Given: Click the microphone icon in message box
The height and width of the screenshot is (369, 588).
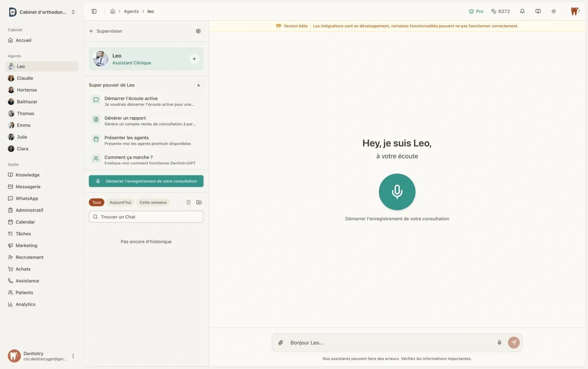Looking at the screenshot, I should coord(499,343).
